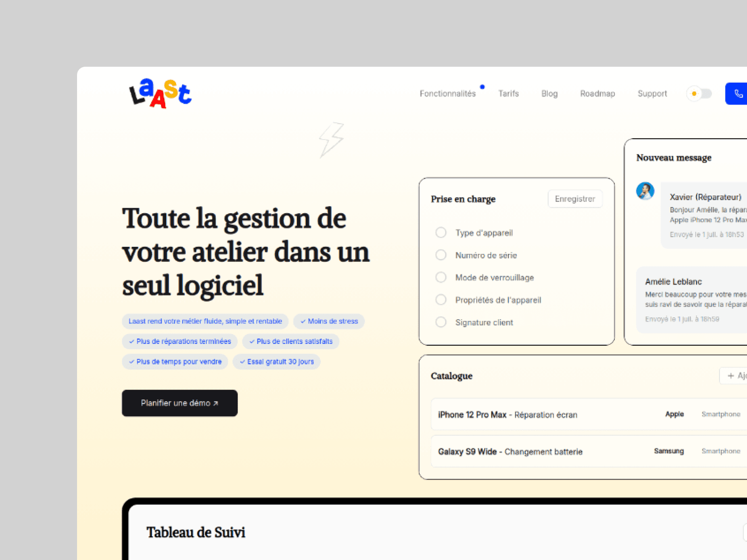Select the Signature client radio button
The image size is (747, 560).
[441, 322]
